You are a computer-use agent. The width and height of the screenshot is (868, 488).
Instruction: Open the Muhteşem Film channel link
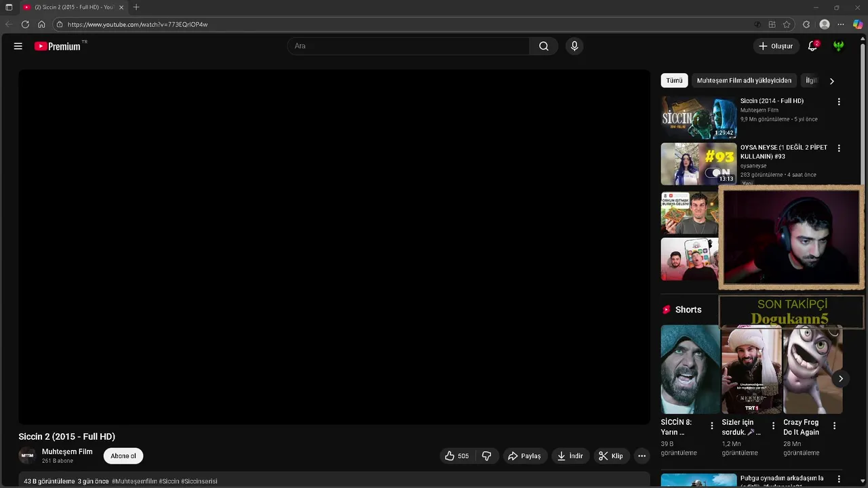67,452
